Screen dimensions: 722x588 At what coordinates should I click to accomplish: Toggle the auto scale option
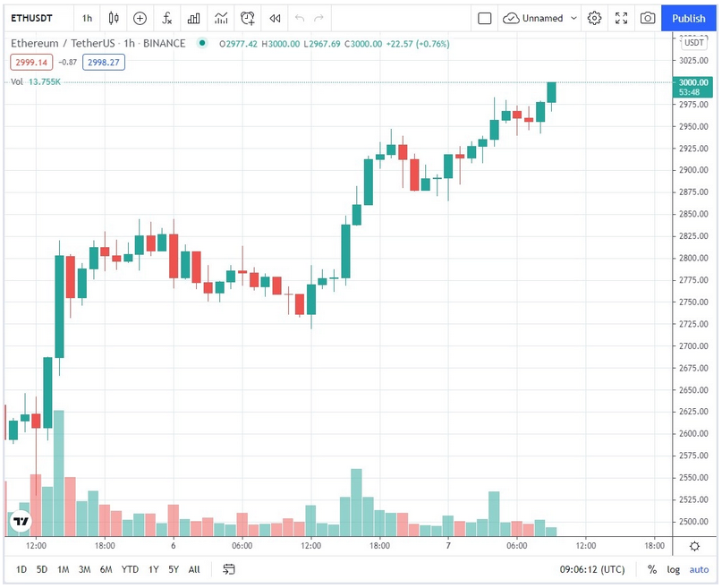coord(699,569)
